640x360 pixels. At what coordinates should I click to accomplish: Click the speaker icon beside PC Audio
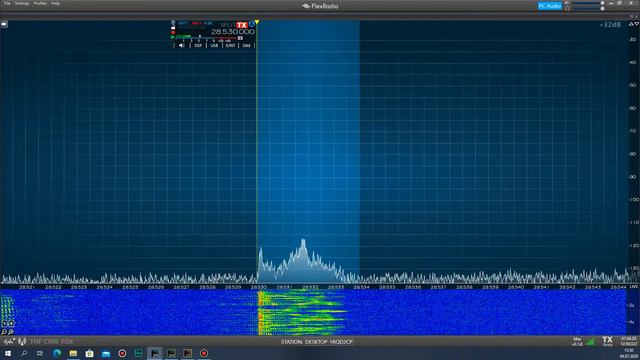[567, 3]
